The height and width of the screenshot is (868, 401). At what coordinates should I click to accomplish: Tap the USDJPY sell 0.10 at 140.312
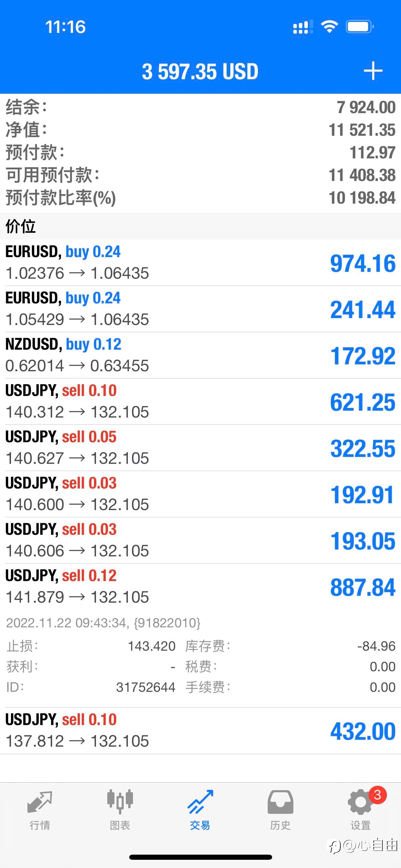click(x=200, y=402)
